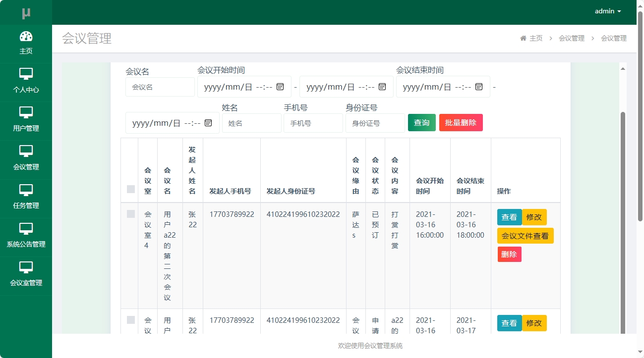This screenshot has height=358, width=644.
Task: Click the red 批量删除 button
Action: 461,123
